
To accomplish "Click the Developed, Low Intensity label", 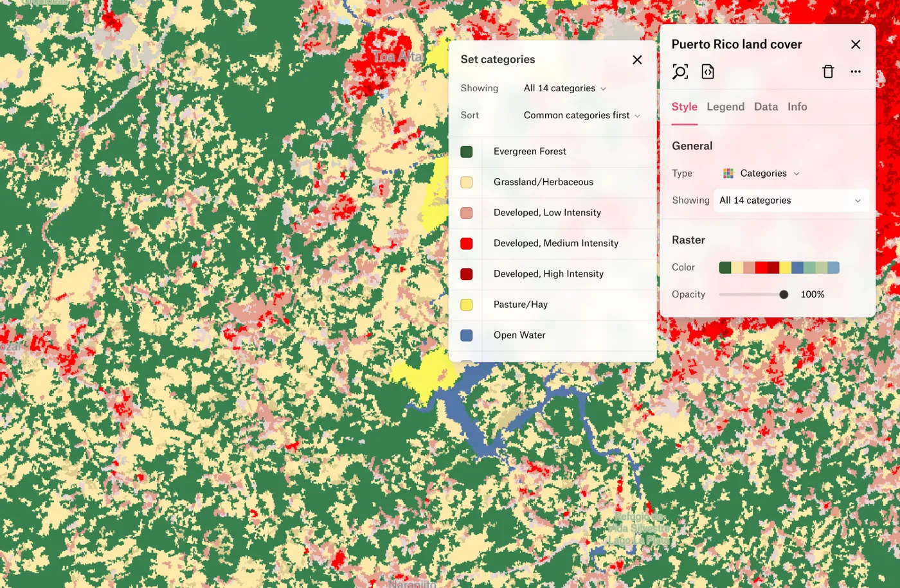I will coord(547,213).
